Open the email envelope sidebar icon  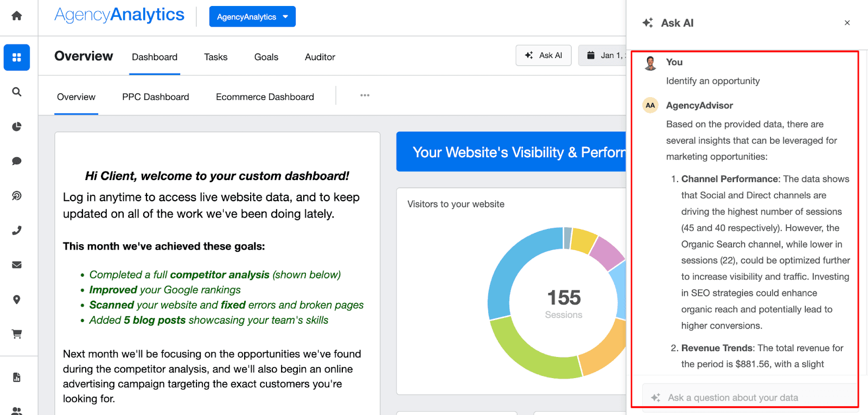click(x=17, y=265)
